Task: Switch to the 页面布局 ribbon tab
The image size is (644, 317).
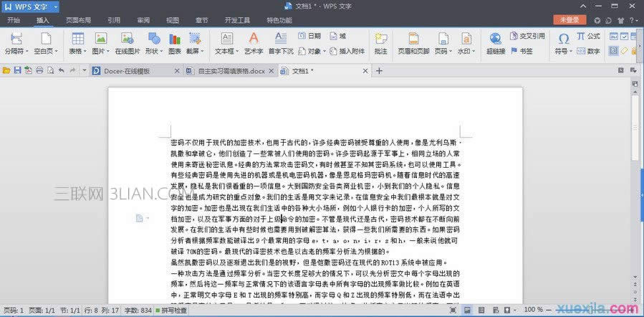Action: [79, 20]
